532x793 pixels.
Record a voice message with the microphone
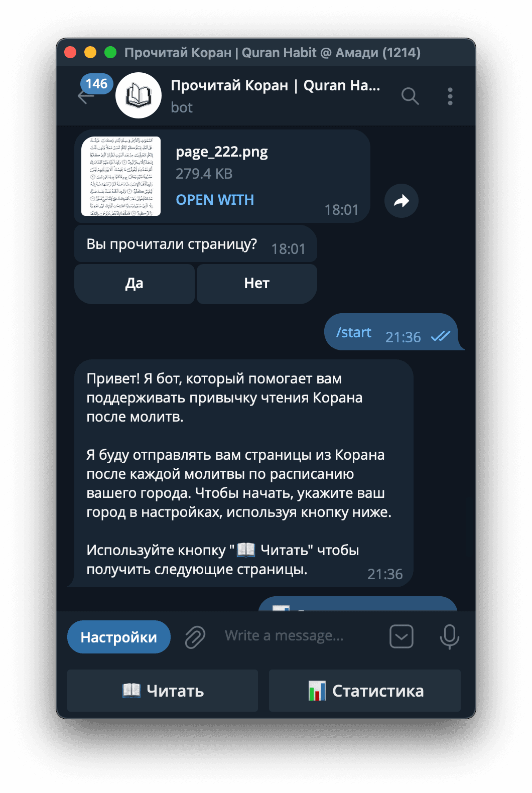pos(449,636)
